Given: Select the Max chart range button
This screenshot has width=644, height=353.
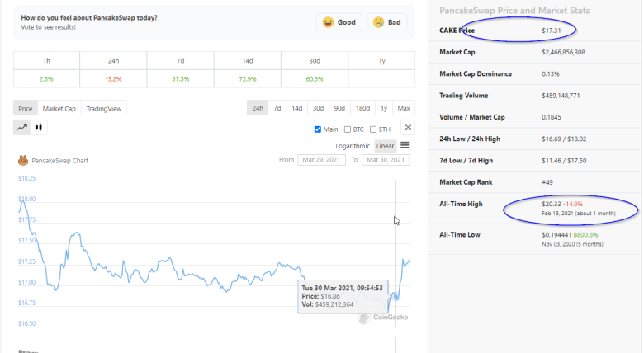Looking at the screenshot, I should pos(404,108).
